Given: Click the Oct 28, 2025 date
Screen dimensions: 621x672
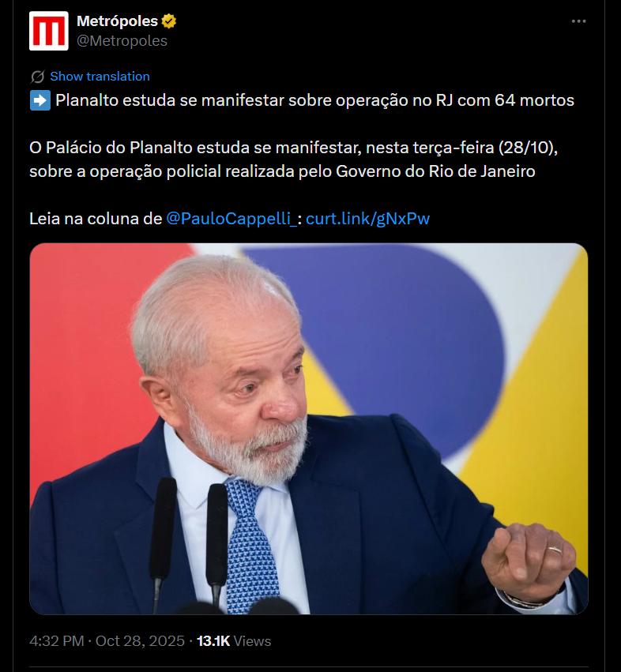Looking at the screenshot, I should coord(140,641).
